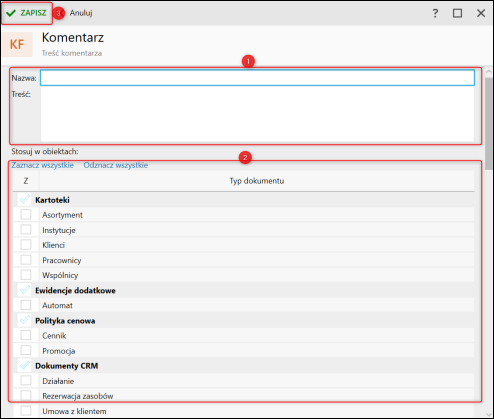Viewport: 494px width, 419px height.
Task: Check the Cennik checkbox
Action: [26, 335]
